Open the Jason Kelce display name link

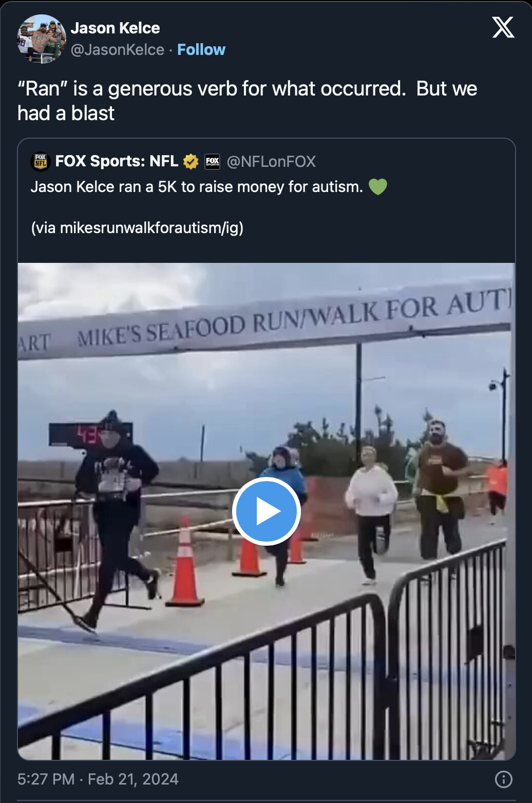click(x=115, y=28)
